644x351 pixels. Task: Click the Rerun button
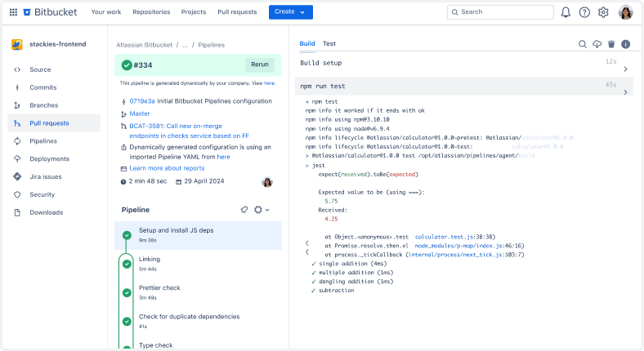[x=260, y=64]
